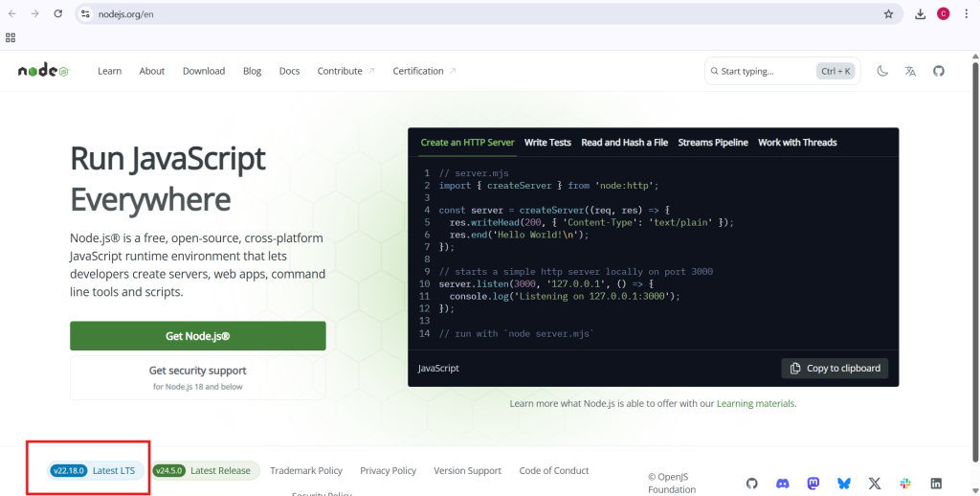Copy the code with Copy to clipboard
The height and width of the screenshot is (496, 980).
[x=835, y=368]
